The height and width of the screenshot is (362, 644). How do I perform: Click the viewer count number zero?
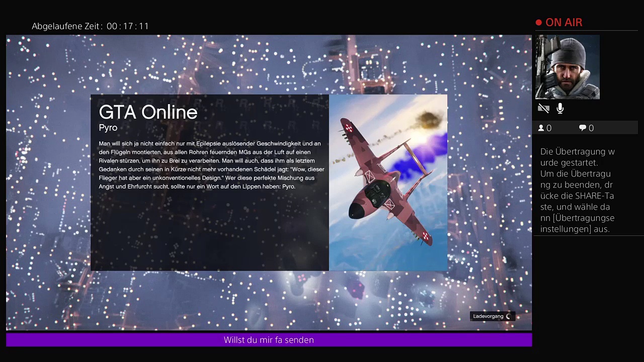(x=549, y=128)
